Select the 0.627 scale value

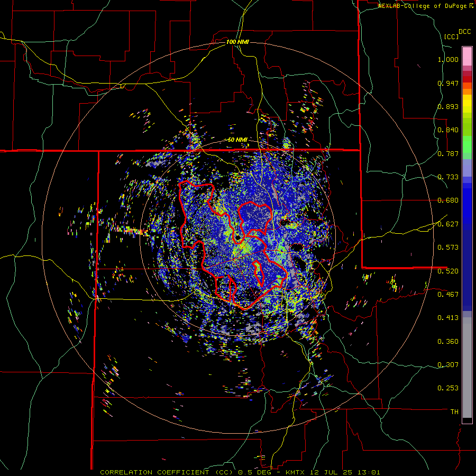pos(448,224)
